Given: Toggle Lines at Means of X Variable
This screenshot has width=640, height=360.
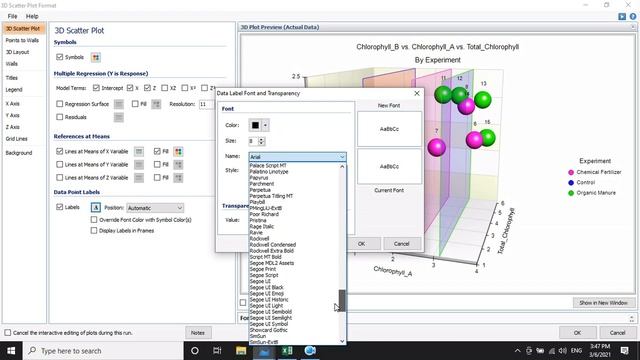Looking at the screenshot, I should (60, 151).
